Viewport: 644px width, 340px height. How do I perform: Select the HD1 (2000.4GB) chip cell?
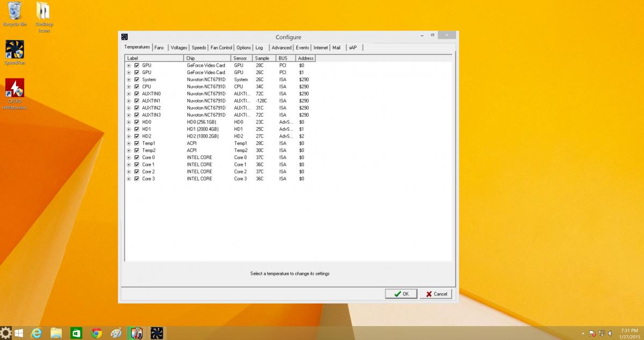pyautogui.click(x=203, y=129)
